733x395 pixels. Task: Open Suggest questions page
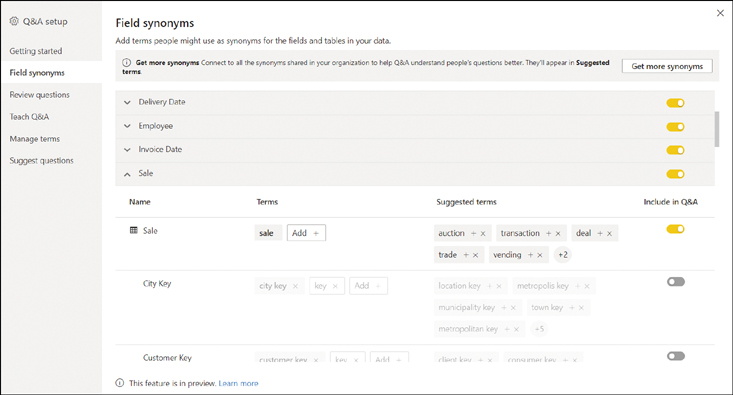(42, 160)
